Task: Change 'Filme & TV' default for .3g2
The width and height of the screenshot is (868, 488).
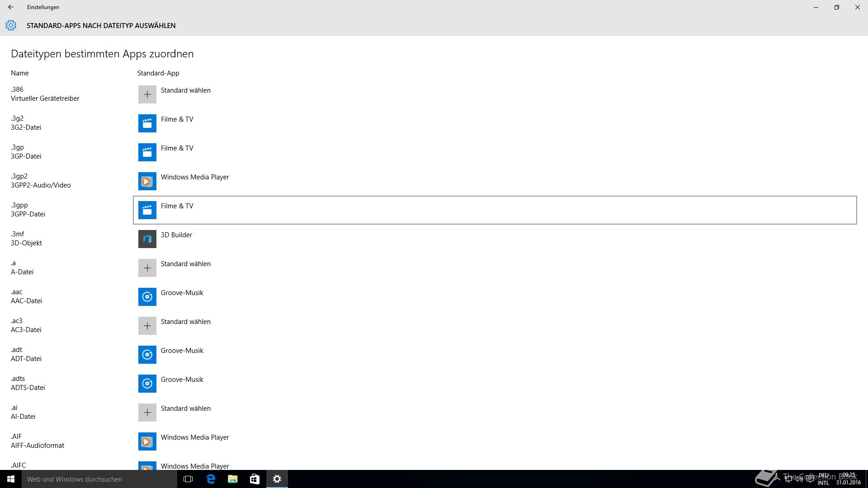Action: 177,119
